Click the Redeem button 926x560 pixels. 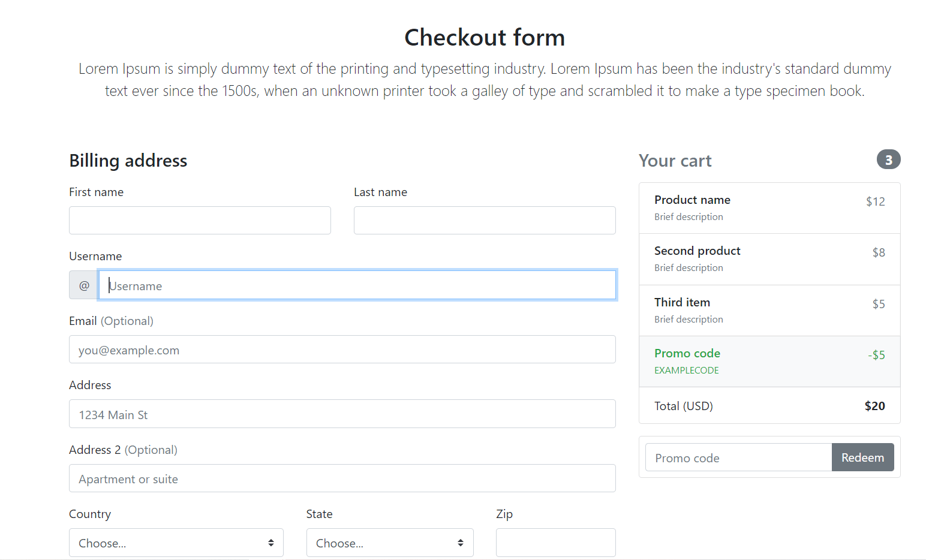pos(862,457)
